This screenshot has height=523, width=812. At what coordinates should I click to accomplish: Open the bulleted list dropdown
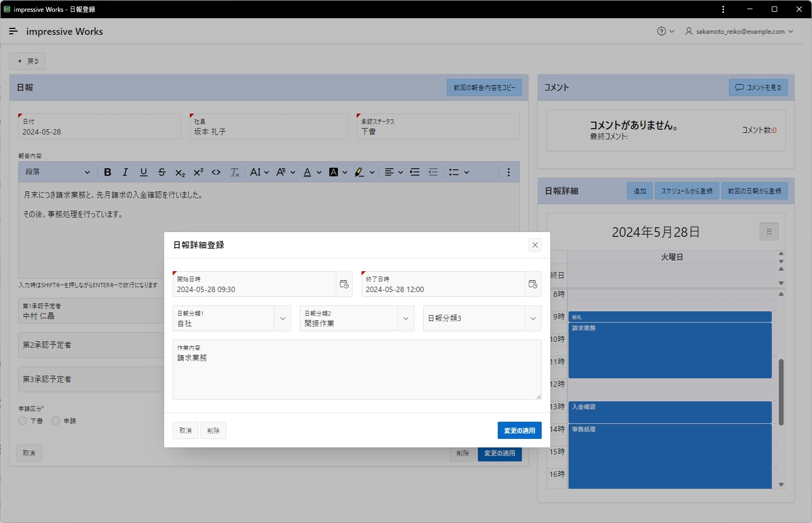point(459,172)
